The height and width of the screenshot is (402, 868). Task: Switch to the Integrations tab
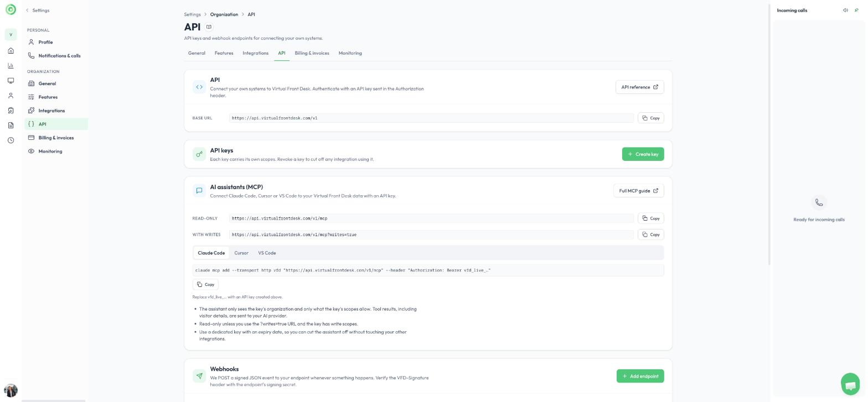pyautogui.click(x=255, y=53)
